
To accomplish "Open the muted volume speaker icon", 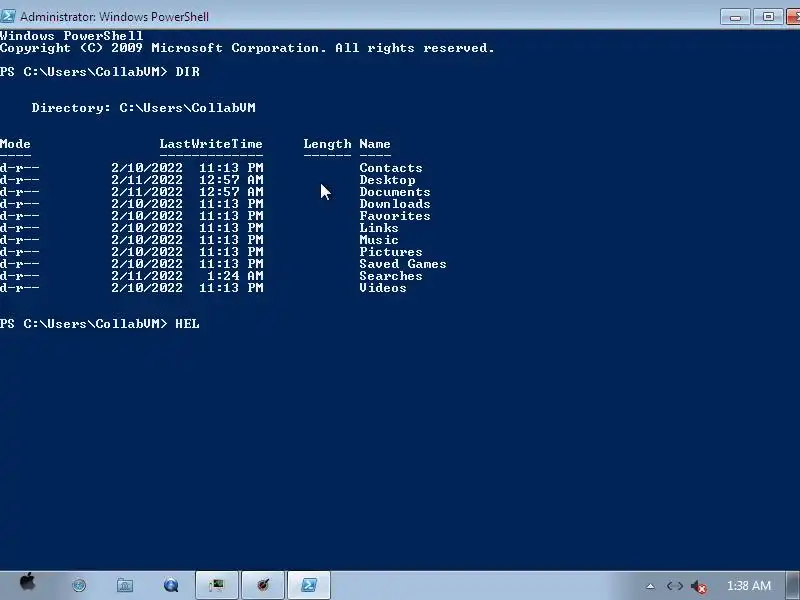I will 698,587.
